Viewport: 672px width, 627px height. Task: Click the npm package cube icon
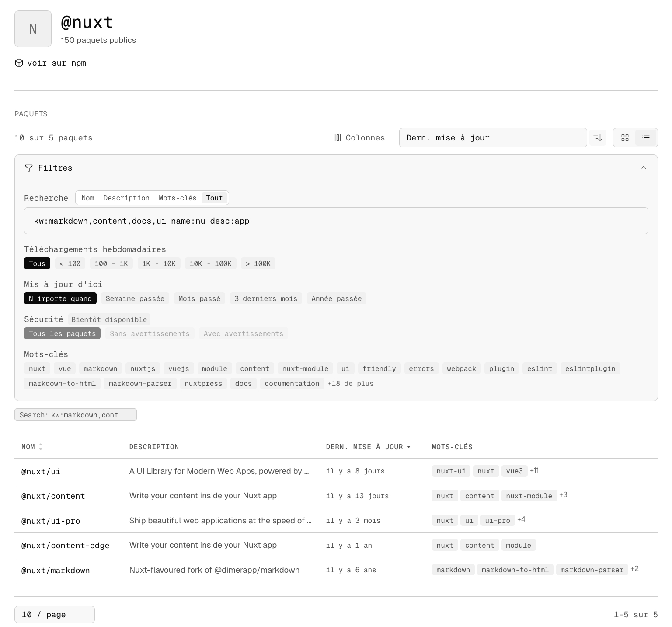coord(19,63)
